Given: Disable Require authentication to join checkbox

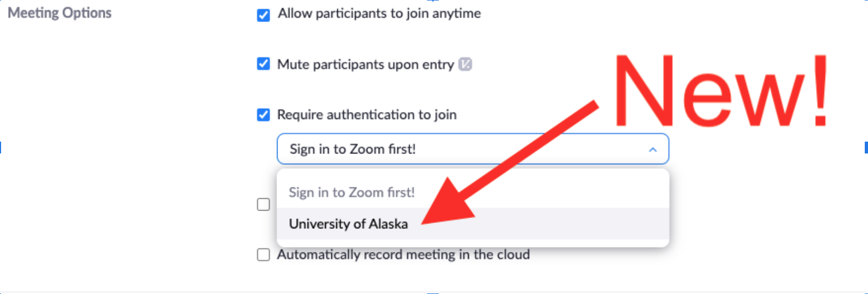Looking at the screenshot, I should [x=264, y=115].
